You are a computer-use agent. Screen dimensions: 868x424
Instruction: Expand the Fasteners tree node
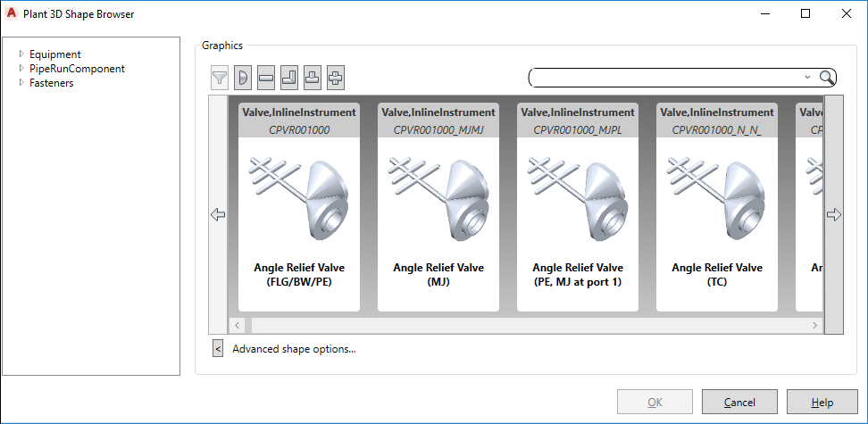coord(21,83)
